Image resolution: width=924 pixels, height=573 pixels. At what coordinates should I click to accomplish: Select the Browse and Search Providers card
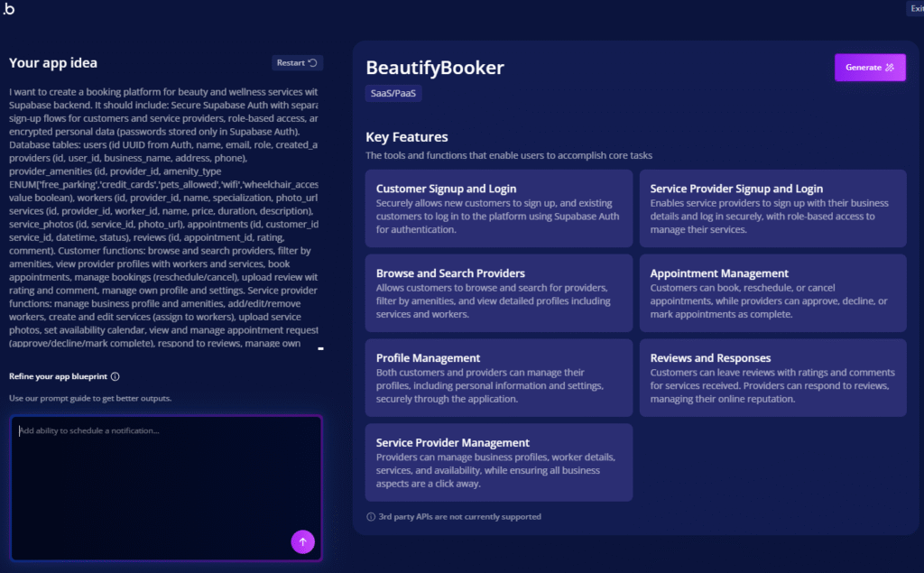[x=499, y=293]
